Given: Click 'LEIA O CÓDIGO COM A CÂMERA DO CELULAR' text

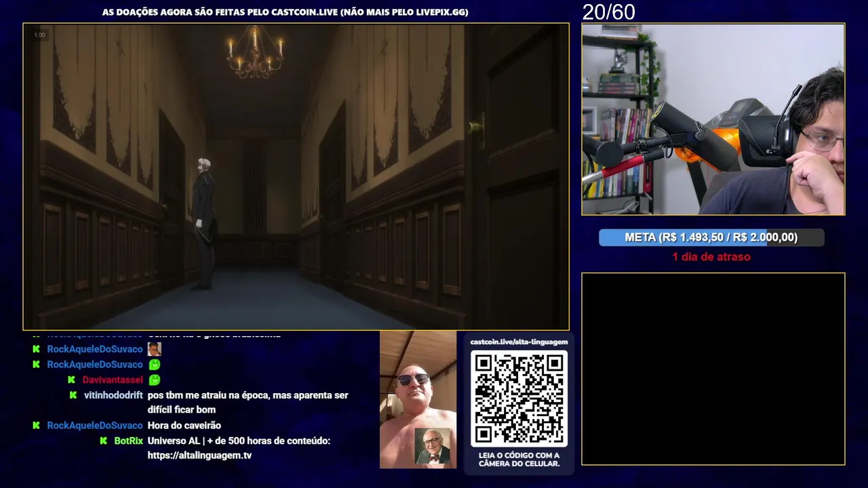Looking at the screenshot, I should (x=519, y=460).
